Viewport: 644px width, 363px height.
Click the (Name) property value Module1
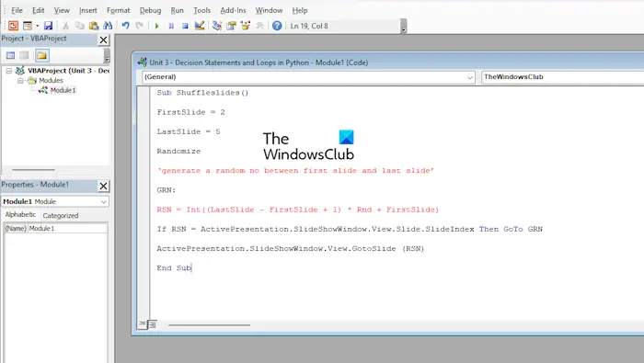67,229
